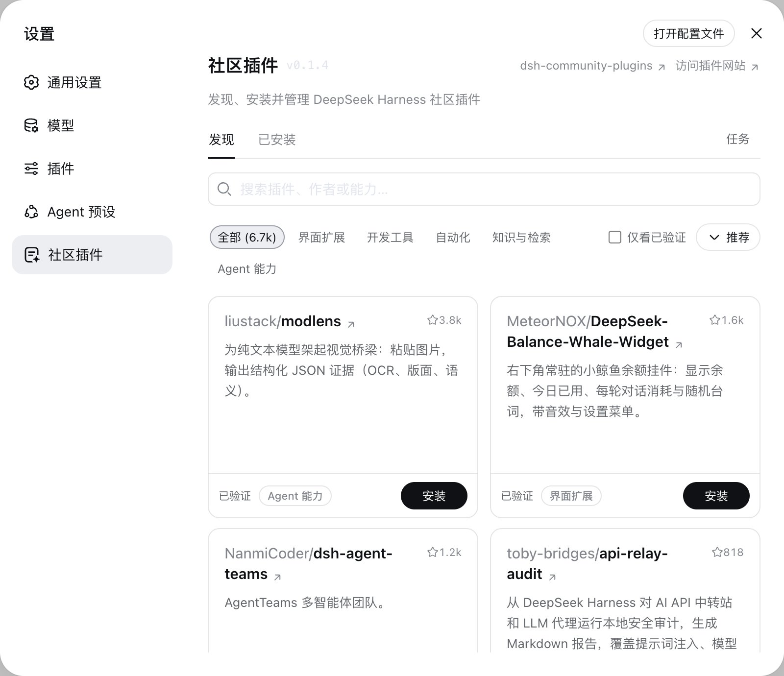The height and width of the screenshot is (676, 784).
Task: Open 模型 settings page
Action: coord(92,125)
